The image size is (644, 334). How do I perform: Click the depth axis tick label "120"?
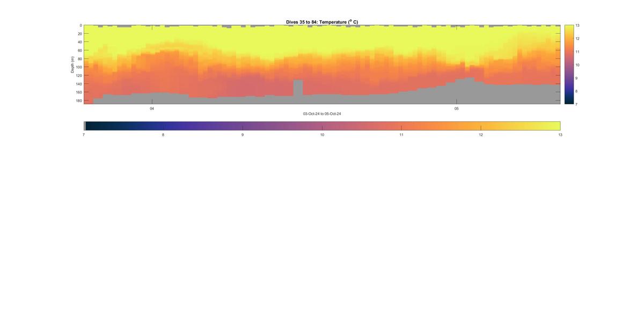tap(78, 76)
